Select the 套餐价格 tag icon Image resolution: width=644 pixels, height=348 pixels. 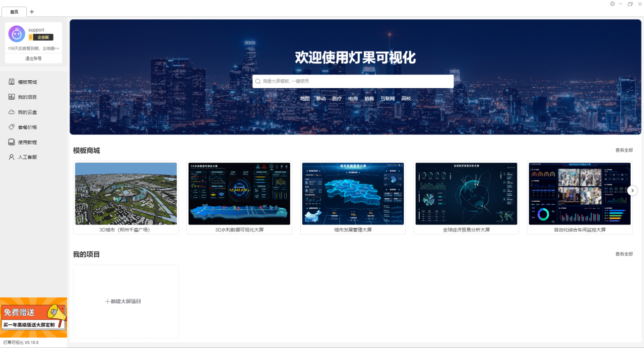pos(11,127)
